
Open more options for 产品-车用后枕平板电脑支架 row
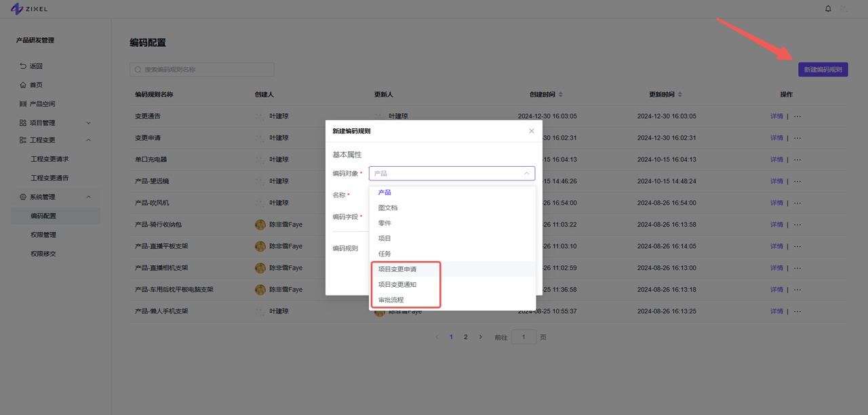point(797,290)
